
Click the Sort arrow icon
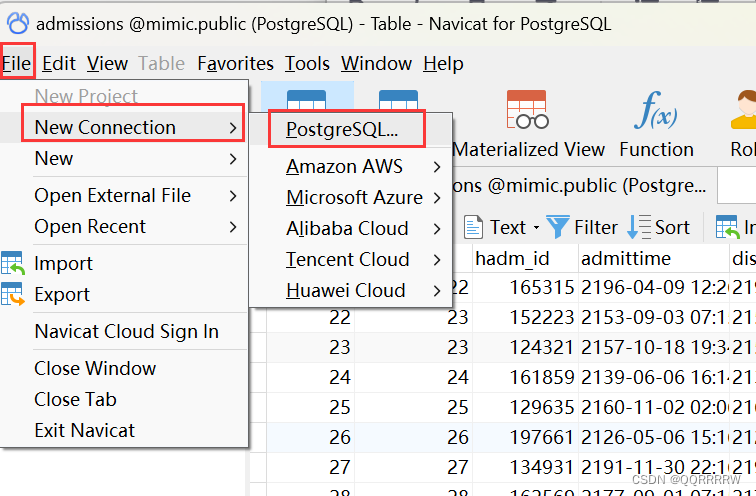(639, 227)
